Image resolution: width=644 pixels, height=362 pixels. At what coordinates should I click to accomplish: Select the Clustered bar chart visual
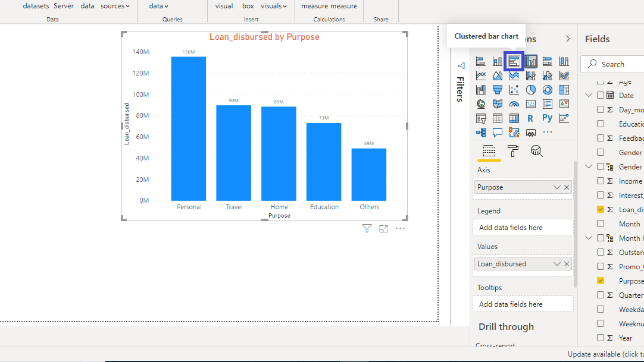(514, 61)
